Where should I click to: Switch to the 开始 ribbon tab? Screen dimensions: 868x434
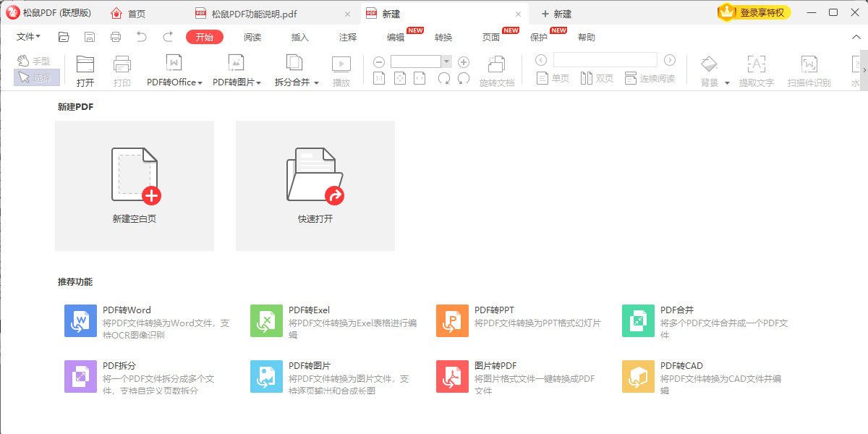pos(205,37)
